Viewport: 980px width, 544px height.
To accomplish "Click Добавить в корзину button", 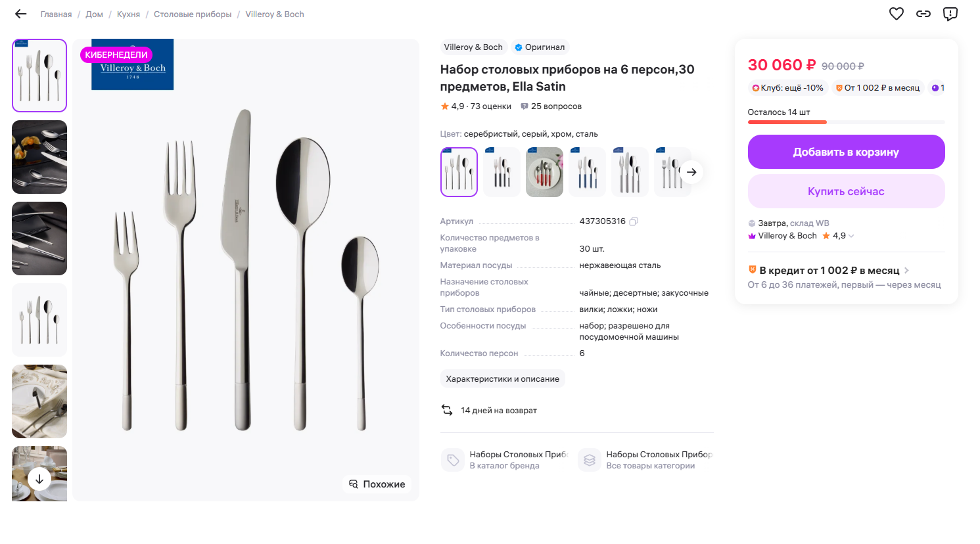I will pos(846,152).
